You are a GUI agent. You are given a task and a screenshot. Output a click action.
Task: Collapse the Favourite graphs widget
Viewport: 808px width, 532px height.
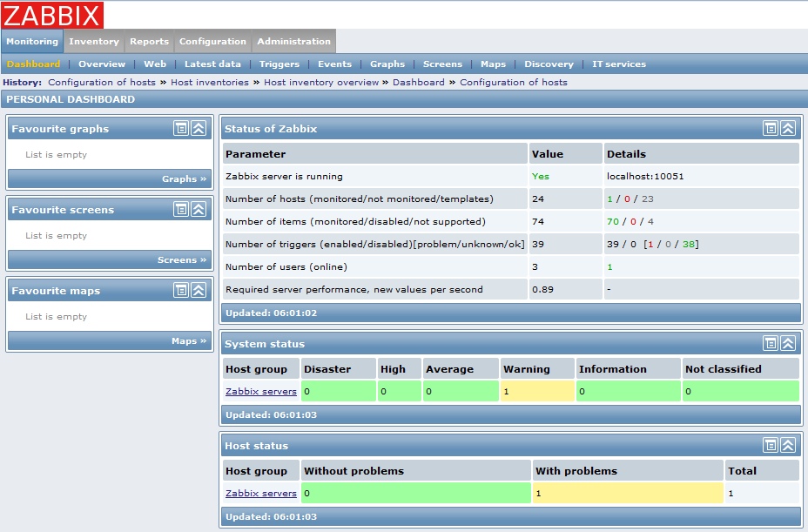199,128
